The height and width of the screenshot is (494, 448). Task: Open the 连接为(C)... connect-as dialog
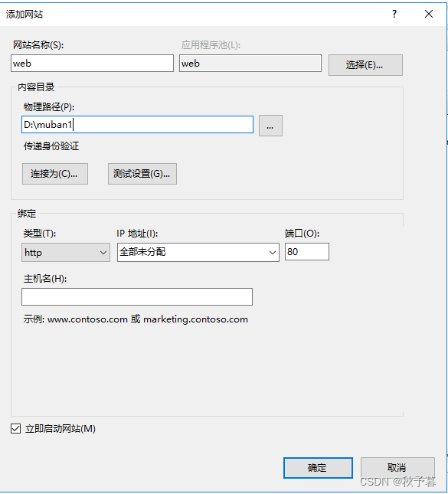55,174
